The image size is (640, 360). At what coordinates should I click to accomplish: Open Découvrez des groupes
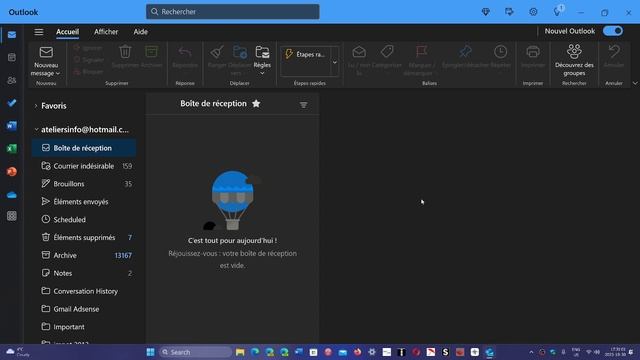pyautogui.click(x=574, y=60)
